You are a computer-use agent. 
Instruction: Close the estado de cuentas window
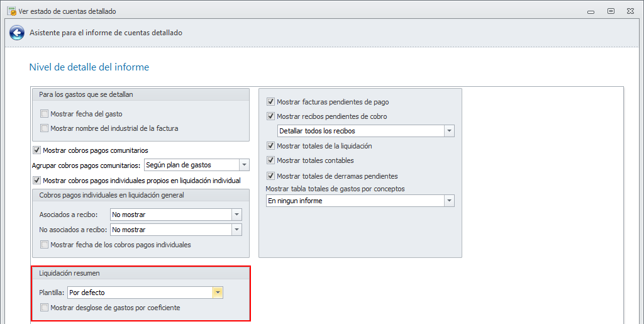[x=630, y=11]
